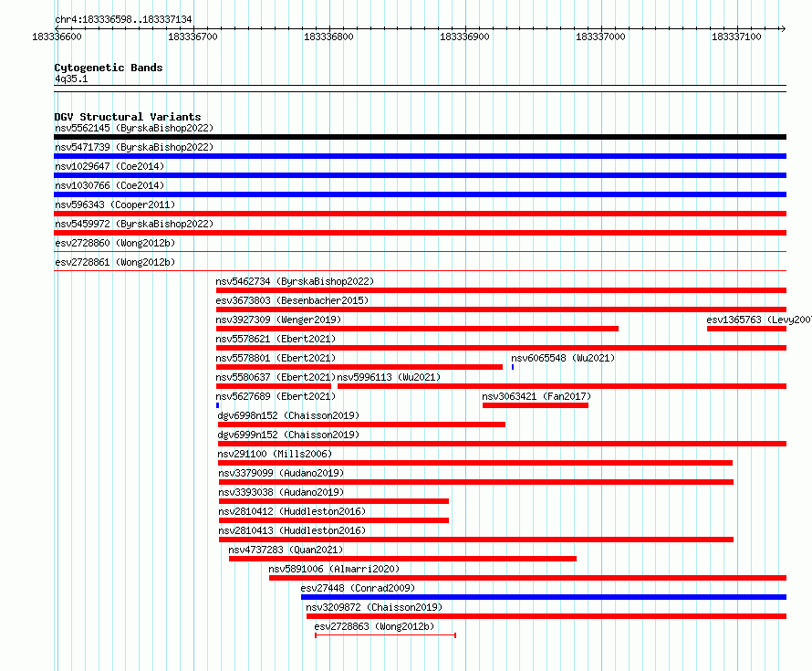Click the nsv5462734 (ByrskaBishop2022) label

[295, 281]
